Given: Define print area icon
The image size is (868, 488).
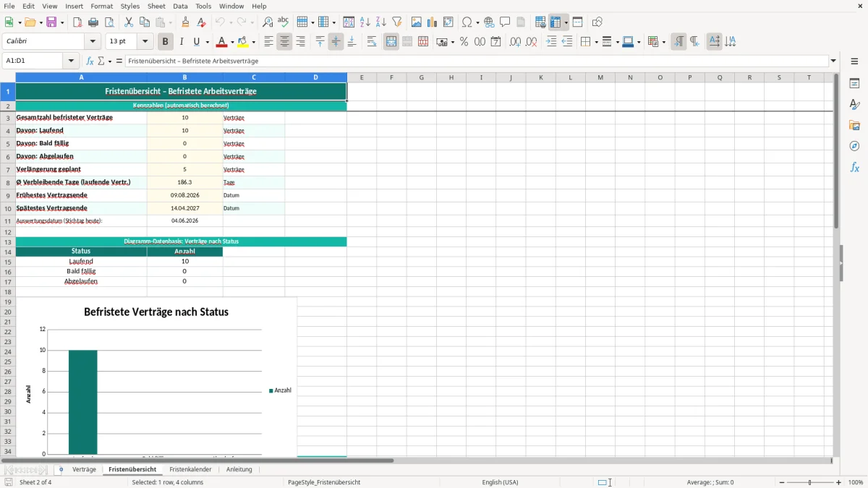Looking at the screenshot, I should (x=540, y=22).
